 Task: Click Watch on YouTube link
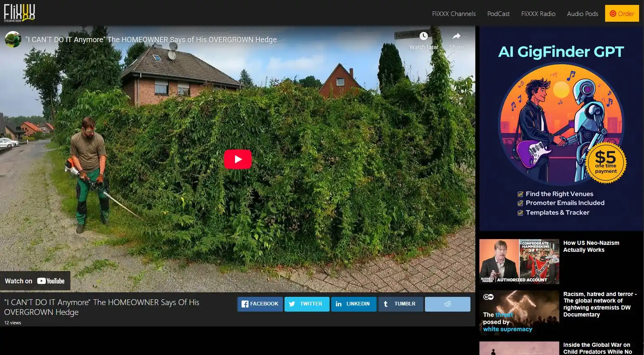click(35, 281)
